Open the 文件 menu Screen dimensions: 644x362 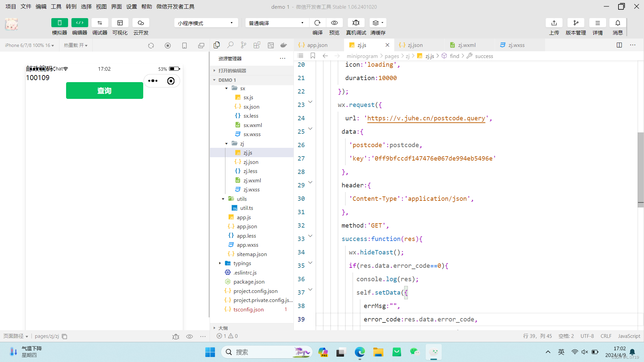click(x=26, y=7)
